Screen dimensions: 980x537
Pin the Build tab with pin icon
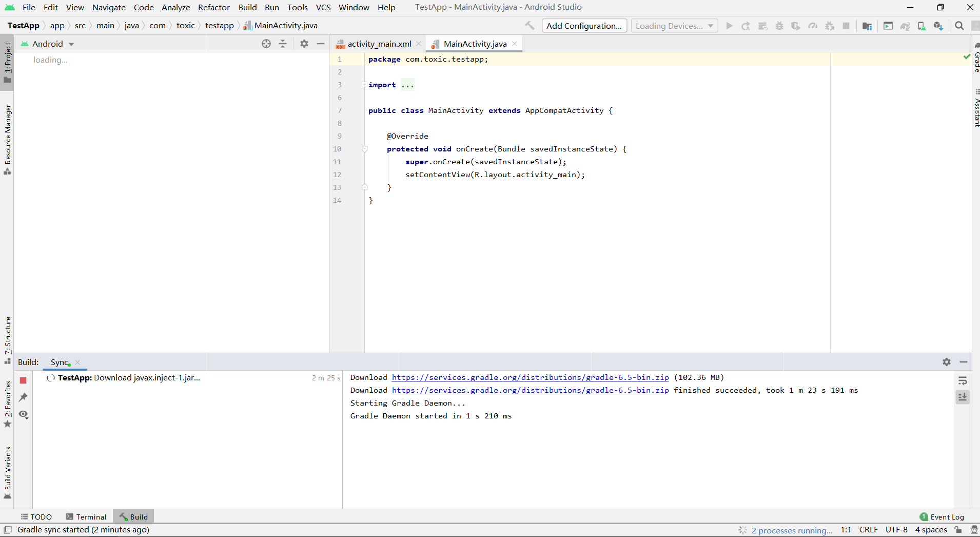23,397
